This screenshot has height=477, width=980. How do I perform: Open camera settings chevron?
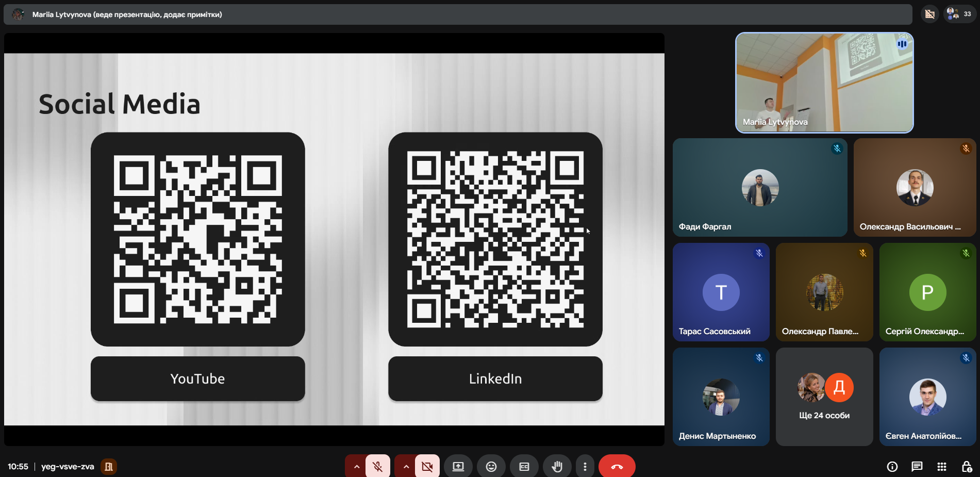[406, 467]
